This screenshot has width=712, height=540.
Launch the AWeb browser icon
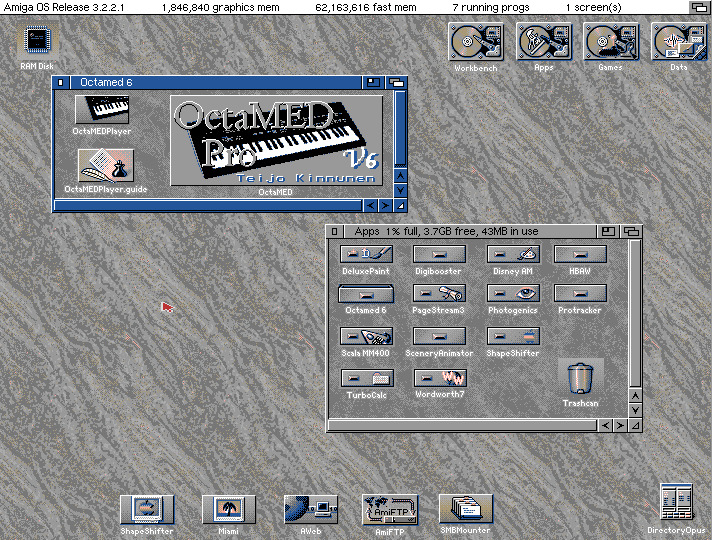point(311,510)
